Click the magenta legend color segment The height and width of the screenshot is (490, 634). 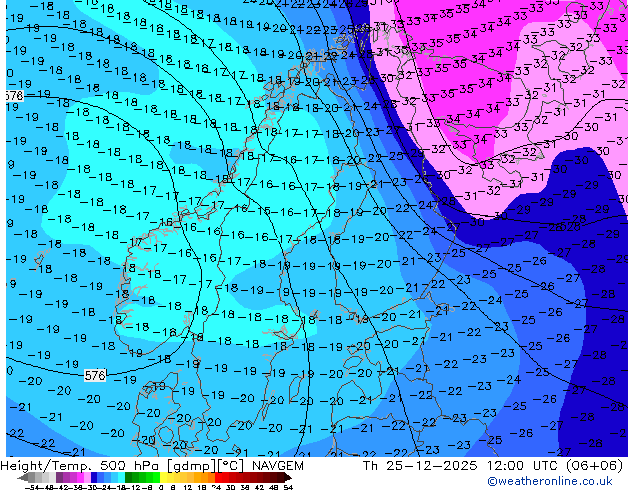pos(80,477)
